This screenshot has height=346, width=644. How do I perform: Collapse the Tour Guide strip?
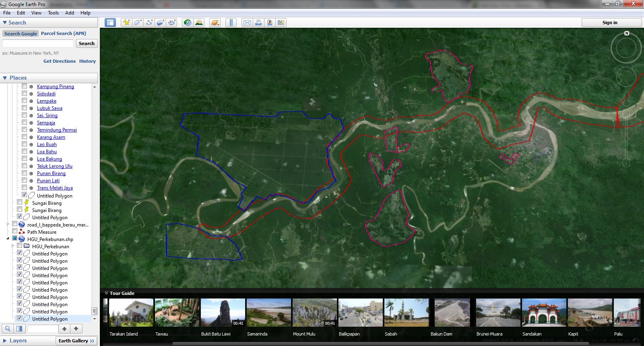coord(107,293)
